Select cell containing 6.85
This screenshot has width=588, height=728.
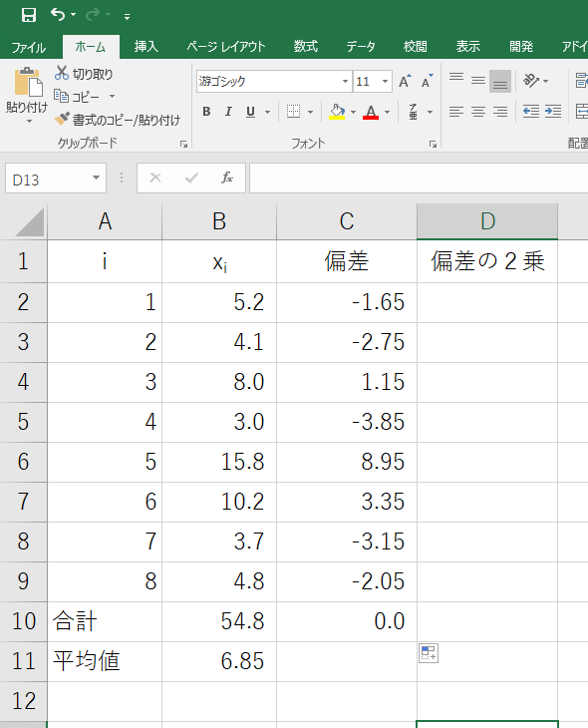219,661
